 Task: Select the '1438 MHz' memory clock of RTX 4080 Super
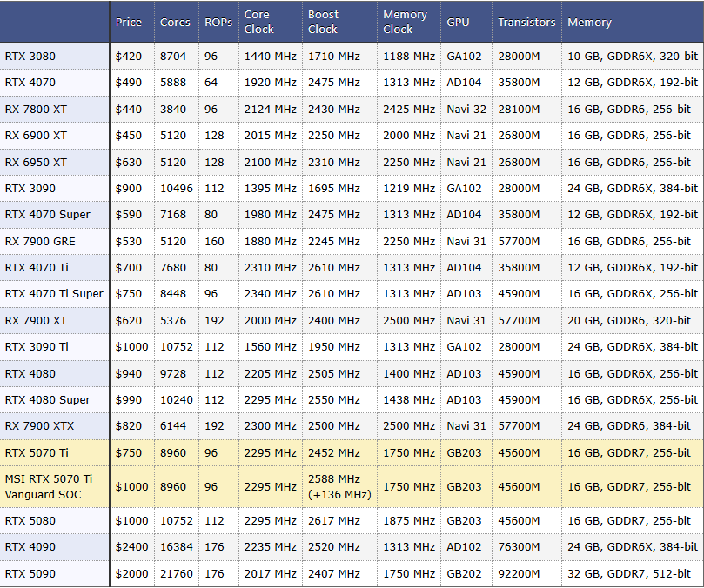[409, 399]
